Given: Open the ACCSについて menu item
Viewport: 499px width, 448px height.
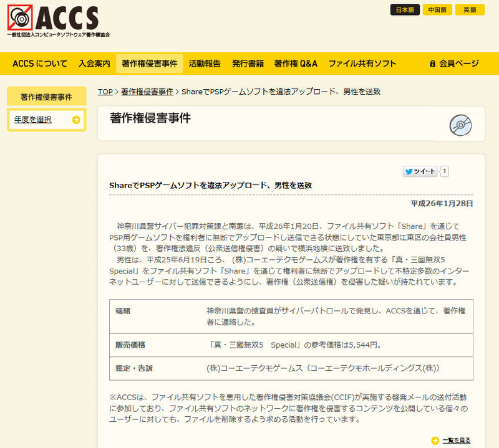Looking at the screenshot, I should tap(40, 64).
